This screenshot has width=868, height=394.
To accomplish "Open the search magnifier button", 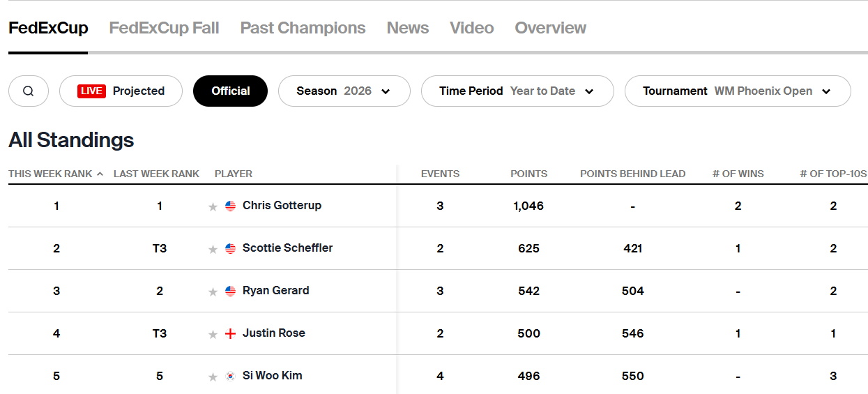I will [x=29, y=91].
